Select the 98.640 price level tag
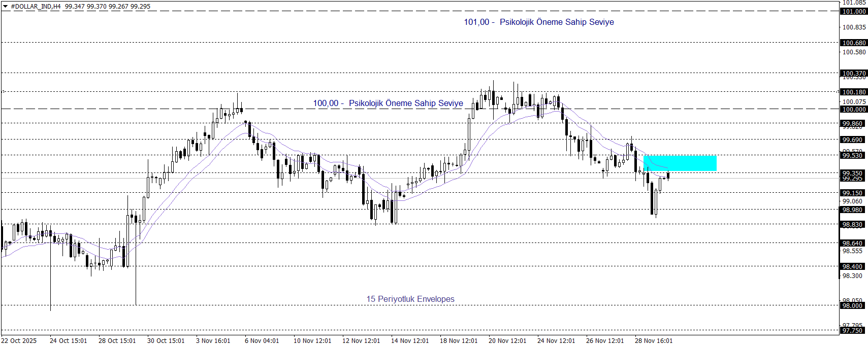The height and width of the screenshot is (347, 868). [852, 243]
